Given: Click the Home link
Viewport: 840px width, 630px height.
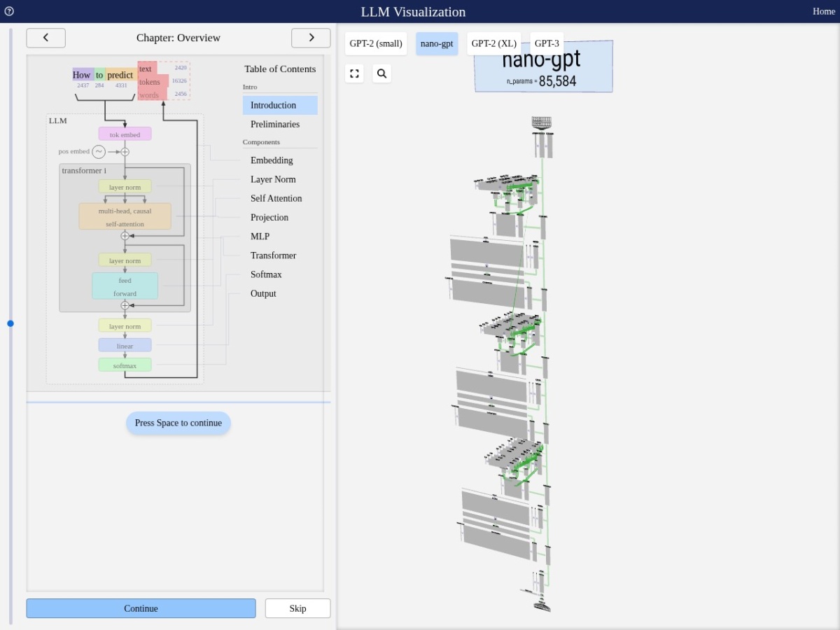Looking at the screenshot, I should [824, 11].
